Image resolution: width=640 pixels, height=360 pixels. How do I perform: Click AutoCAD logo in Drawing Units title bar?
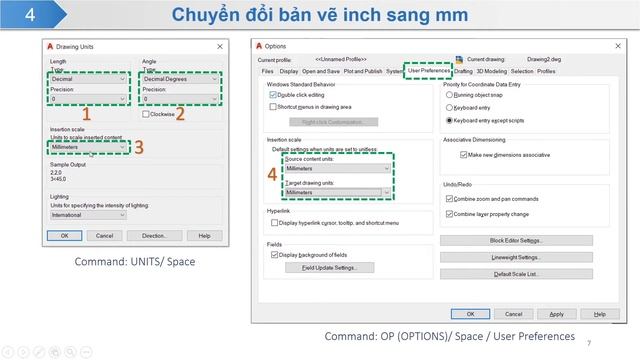pyautogui.click(x=50, y=47)
